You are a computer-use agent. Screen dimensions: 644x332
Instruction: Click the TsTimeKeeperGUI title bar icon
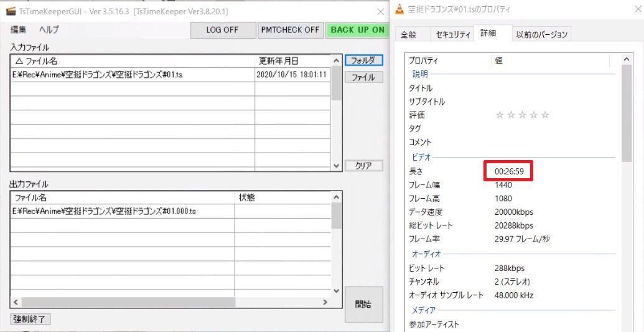coord(11,11)
